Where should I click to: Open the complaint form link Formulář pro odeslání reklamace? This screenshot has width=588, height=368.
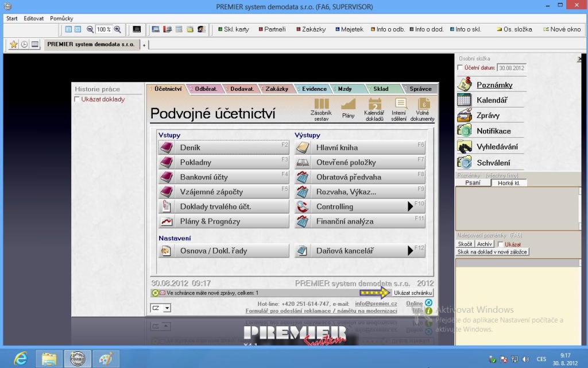pyautogui.click(x=321, y=311)
